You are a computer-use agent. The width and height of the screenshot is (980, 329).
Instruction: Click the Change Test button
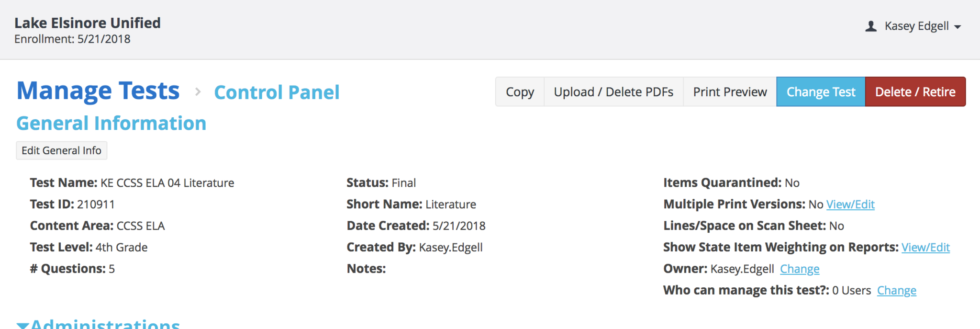pos(821,92)
